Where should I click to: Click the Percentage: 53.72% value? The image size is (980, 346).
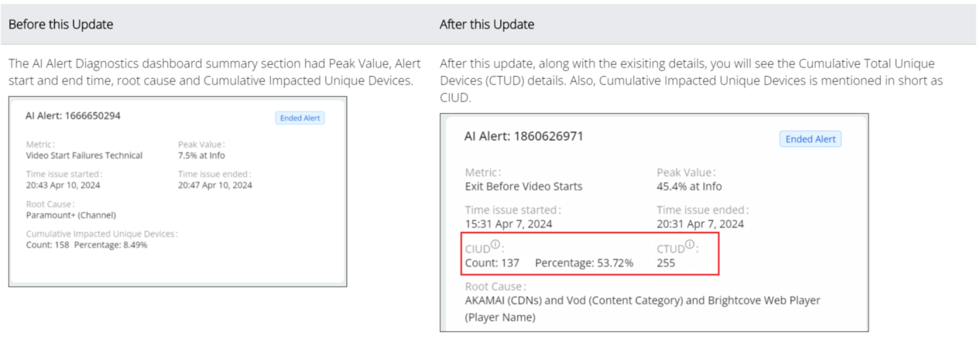(x=584, y=263)
